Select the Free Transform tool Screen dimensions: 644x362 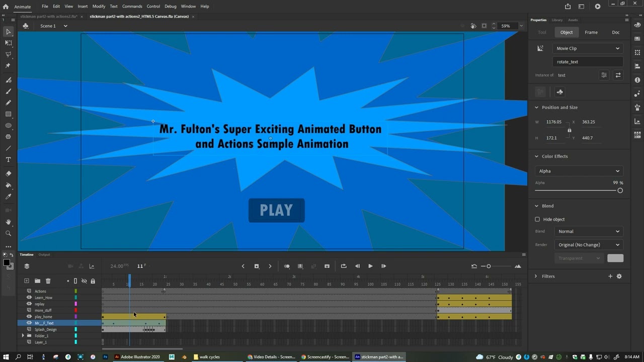tap(8, 43)
